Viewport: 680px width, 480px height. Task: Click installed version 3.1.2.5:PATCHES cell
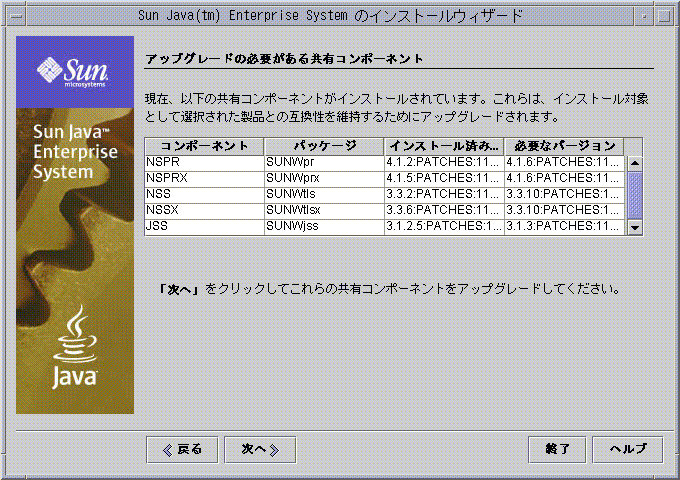[x=444, y=227]
